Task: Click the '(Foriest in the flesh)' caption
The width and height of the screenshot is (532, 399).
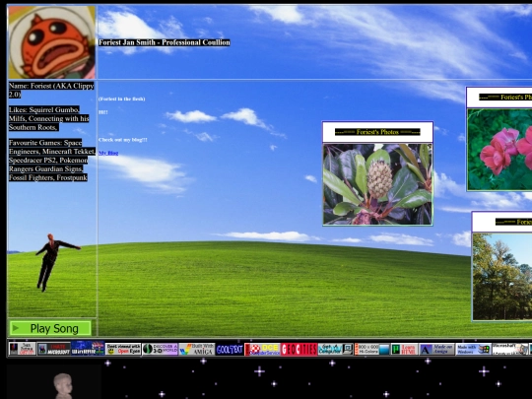Action: coord(121,99)
